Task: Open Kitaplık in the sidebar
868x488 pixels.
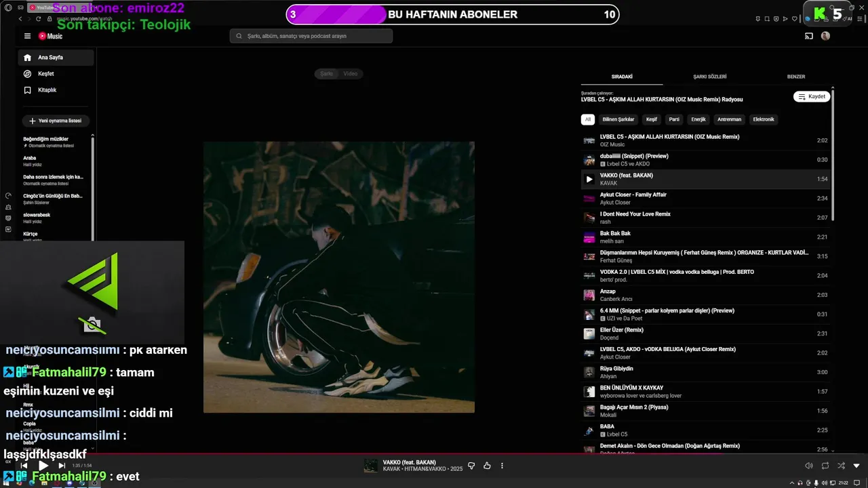Action: click(x=56, y=90)
